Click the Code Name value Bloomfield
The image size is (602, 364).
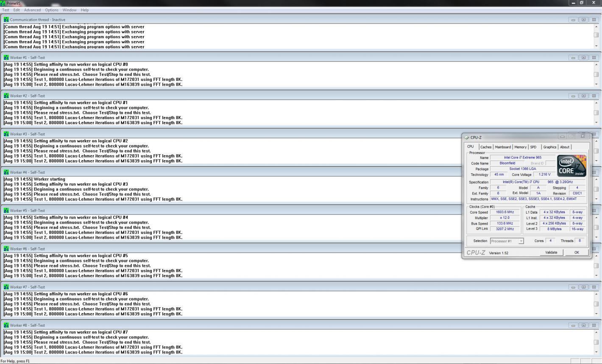507,163
